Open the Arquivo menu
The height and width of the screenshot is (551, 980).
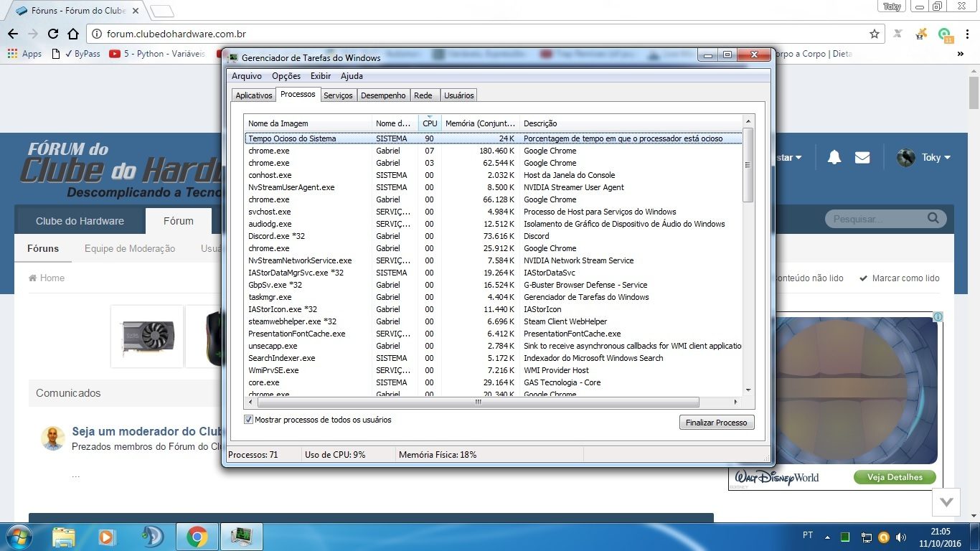[x=246, y=76]
